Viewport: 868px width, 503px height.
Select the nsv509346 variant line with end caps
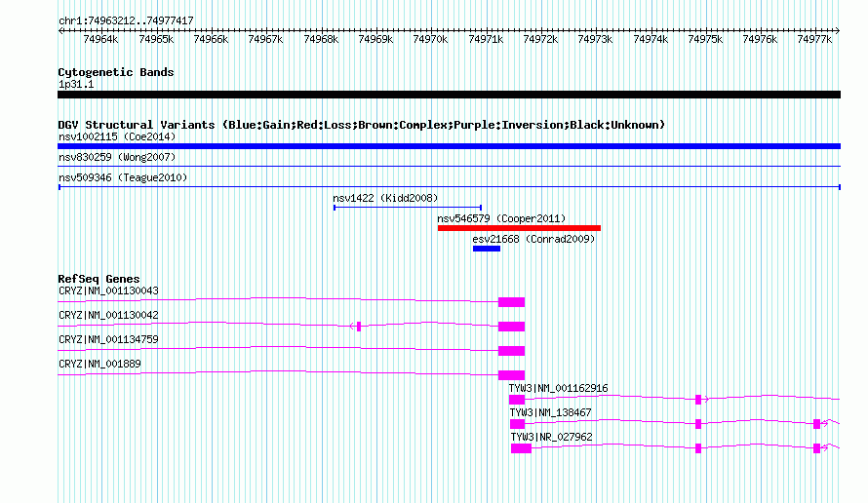[x=450, y=187]
